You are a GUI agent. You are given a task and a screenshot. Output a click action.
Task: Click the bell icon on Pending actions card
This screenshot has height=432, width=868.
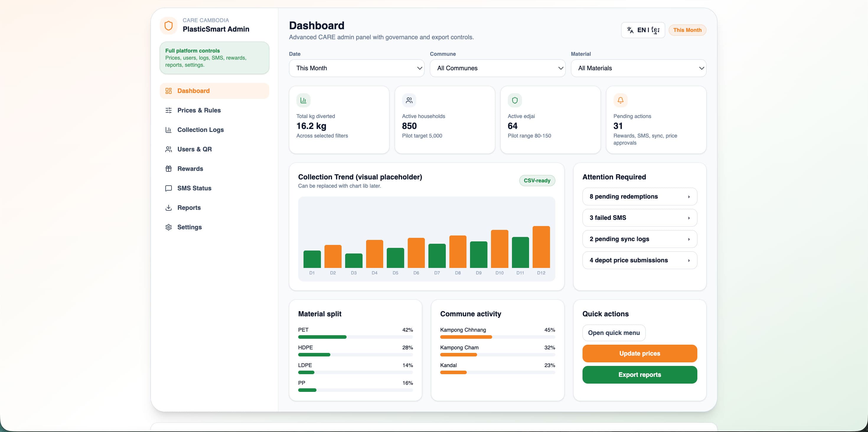(x=620, y=100)
